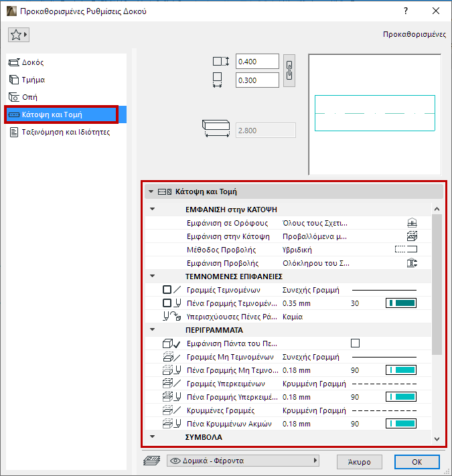
Task: Open the Εμφάνιση στην Κάτοψη value dropdown
Action: 315,236
